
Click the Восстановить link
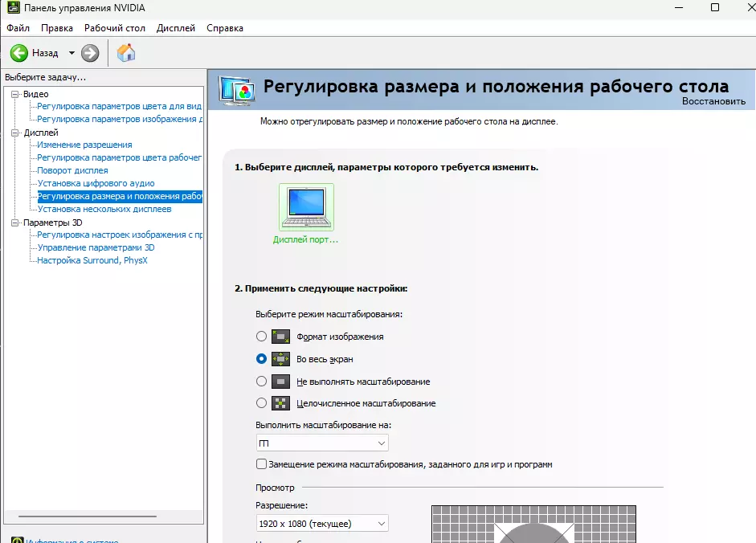pos(713,101)
